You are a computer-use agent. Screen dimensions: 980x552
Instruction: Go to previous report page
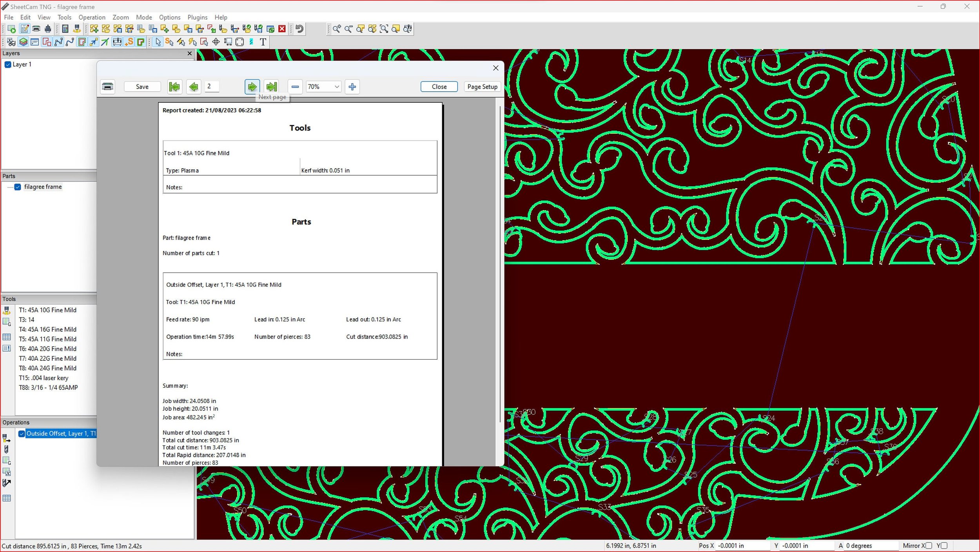pyautogui.click(x=194, y=87)
